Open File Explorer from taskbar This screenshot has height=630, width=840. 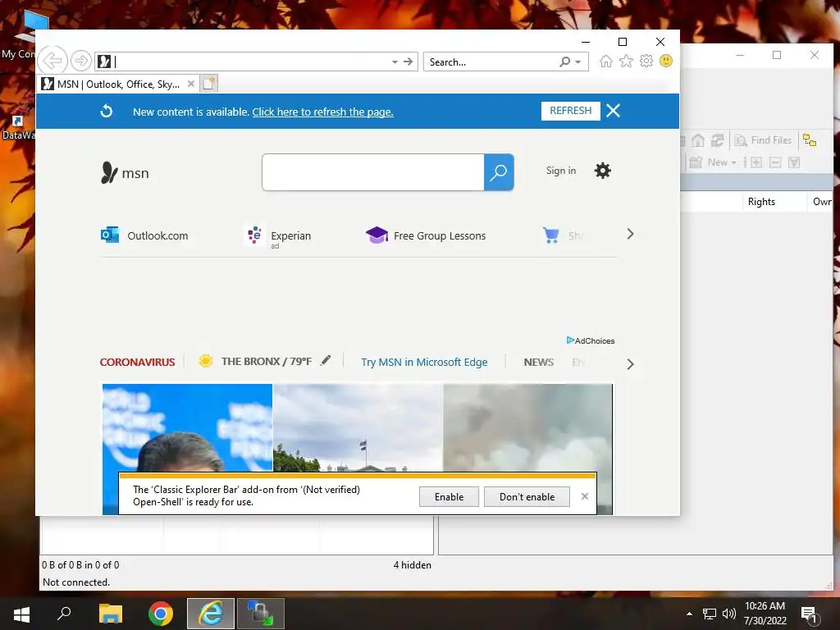pyautogui.click(x=111, y=614)
